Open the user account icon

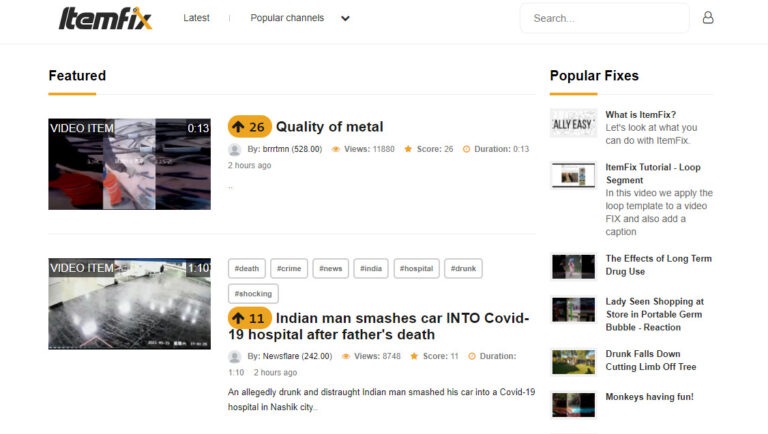pos(708,18)
